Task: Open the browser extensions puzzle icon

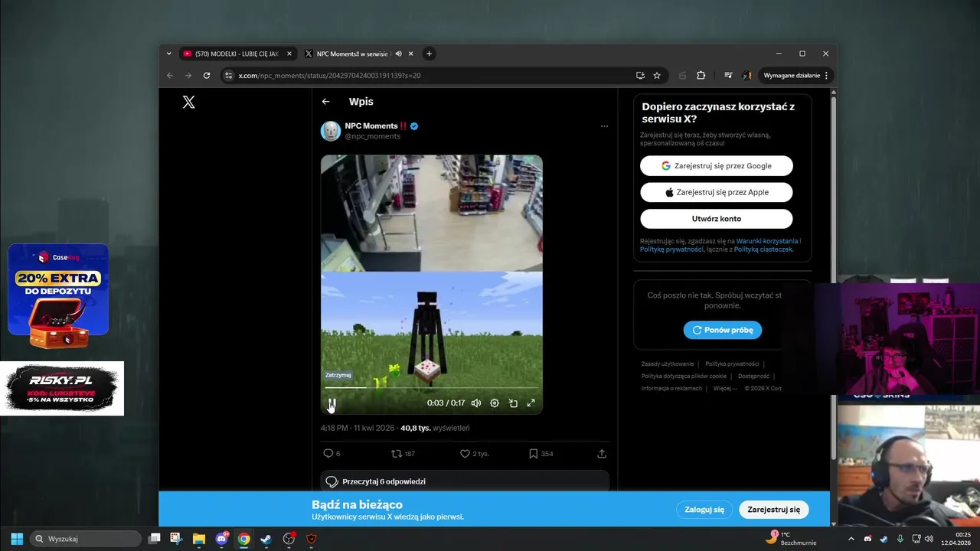Action: (x=701, y=76)
